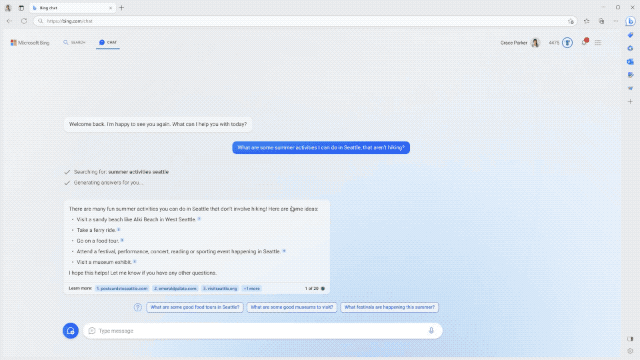
Task: Open the notifications bell icon
Action: coord(585,42)
